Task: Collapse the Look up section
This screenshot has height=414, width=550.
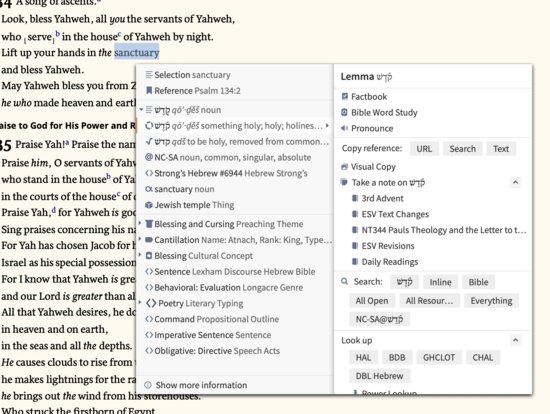Action: pyautogui.click(x=515, y=340)
